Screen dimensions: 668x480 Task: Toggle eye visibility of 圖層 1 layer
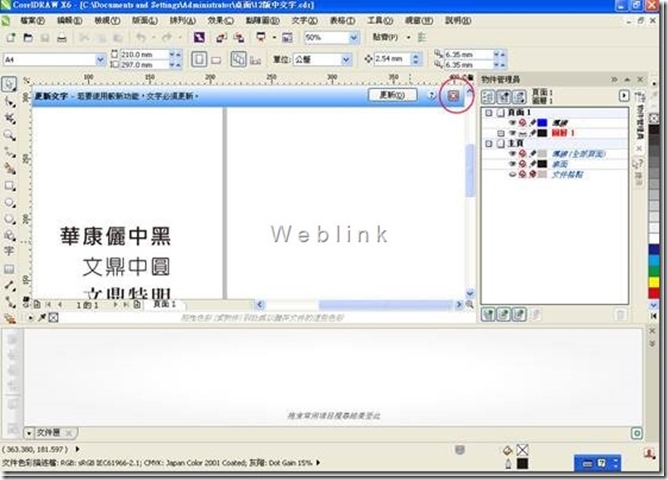coord(513,133)
